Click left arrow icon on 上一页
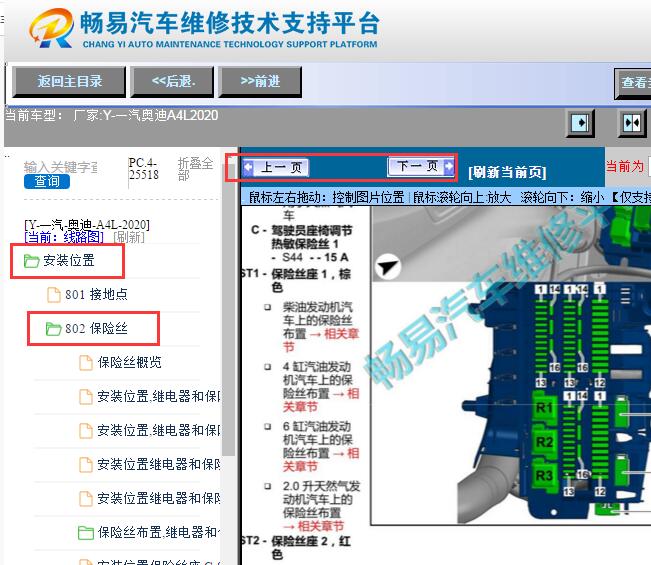The height and width of the screenshot is (565, 651). (248, 168)
